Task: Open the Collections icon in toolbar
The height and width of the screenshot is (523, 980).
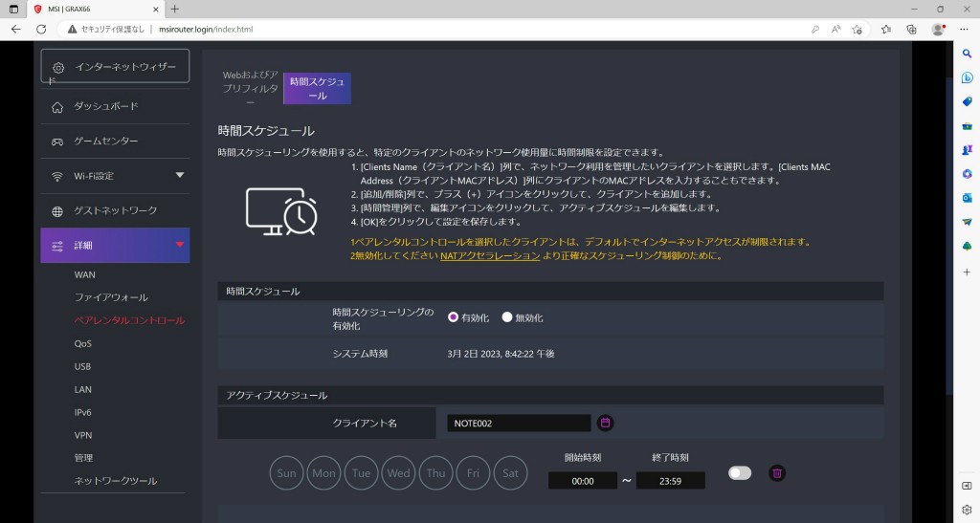Action: coord(911,29)
